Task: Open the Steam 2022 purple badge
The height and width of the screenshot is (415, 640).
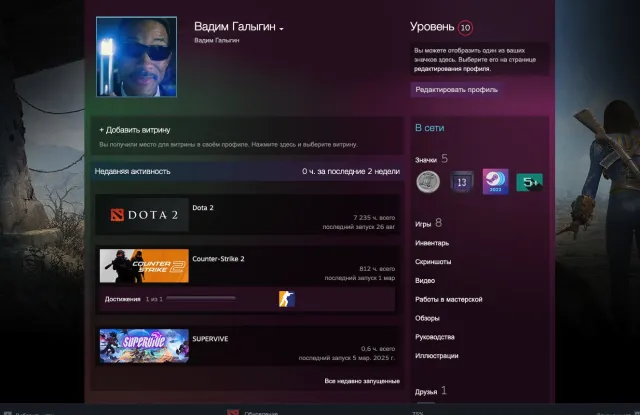Action: pyautogui.click(x=496, y=182)
